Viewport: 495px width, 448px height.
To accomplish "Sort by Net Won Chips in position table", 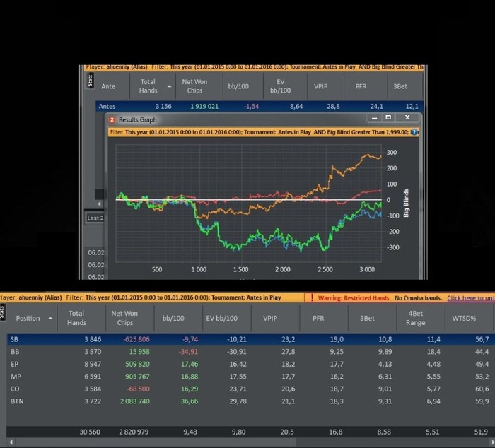I will pyautogui.click(x=124, y=318).
